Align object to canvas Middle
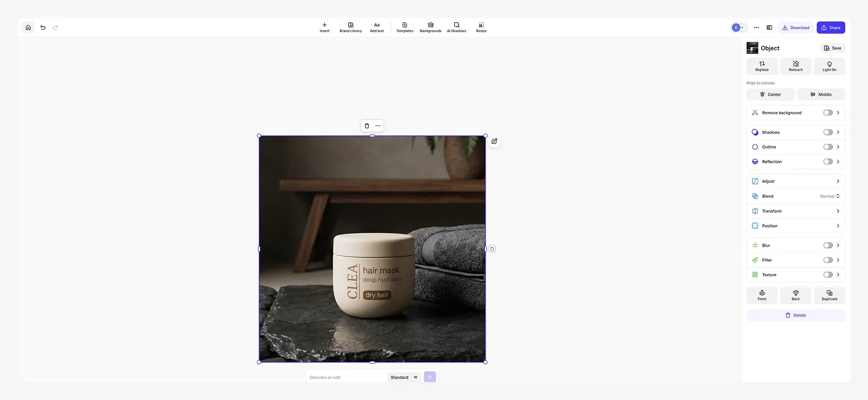868x400 pixels. pyautogui.click(x=821, y=94)
